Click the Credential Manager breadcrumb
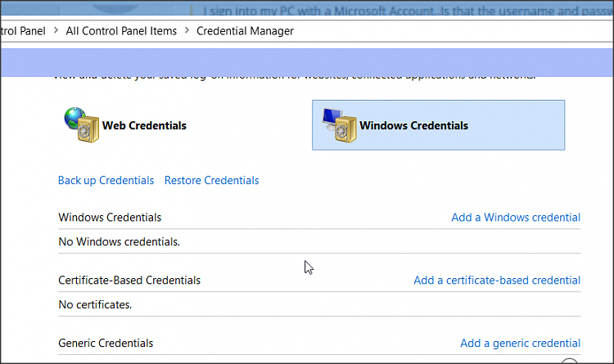This screenshot has height=364, width=614. coord(245,31)
